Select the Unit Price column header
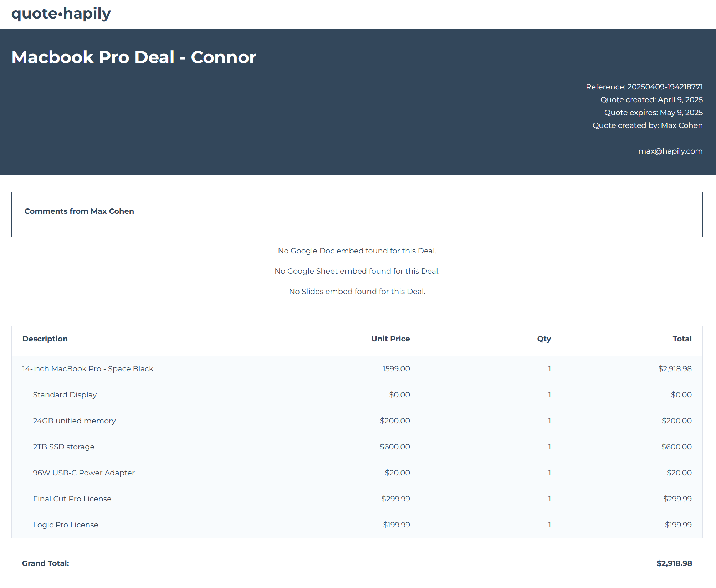Viewport: 716px width, 588px height. point(390,339)
